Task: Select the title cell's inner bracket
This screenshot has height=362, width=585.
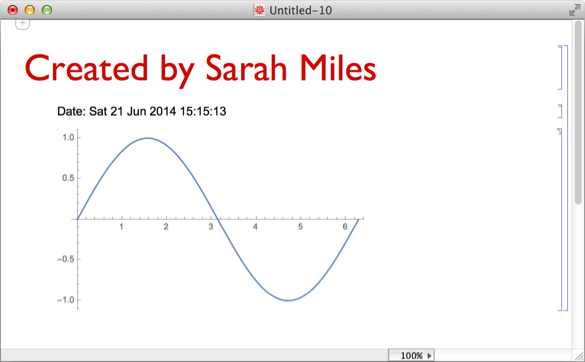Action: tap(560, 68)
